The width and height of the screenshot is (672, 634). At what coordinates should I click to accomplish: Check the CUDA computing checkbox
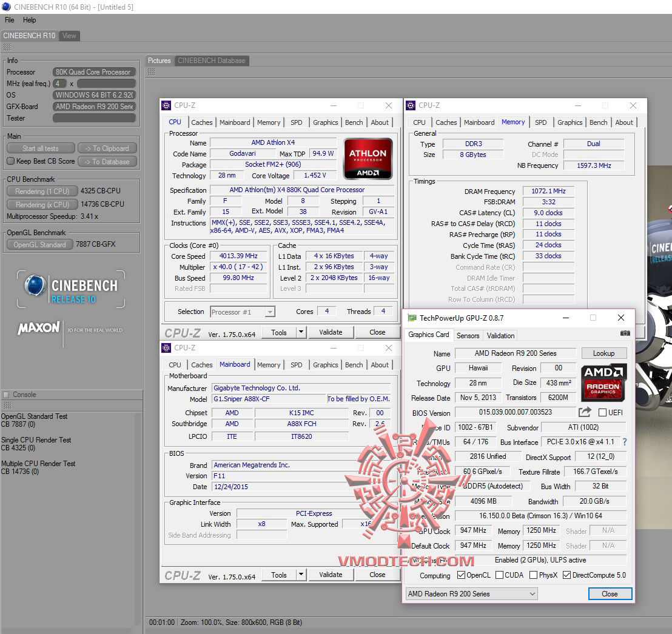point(499,575)
